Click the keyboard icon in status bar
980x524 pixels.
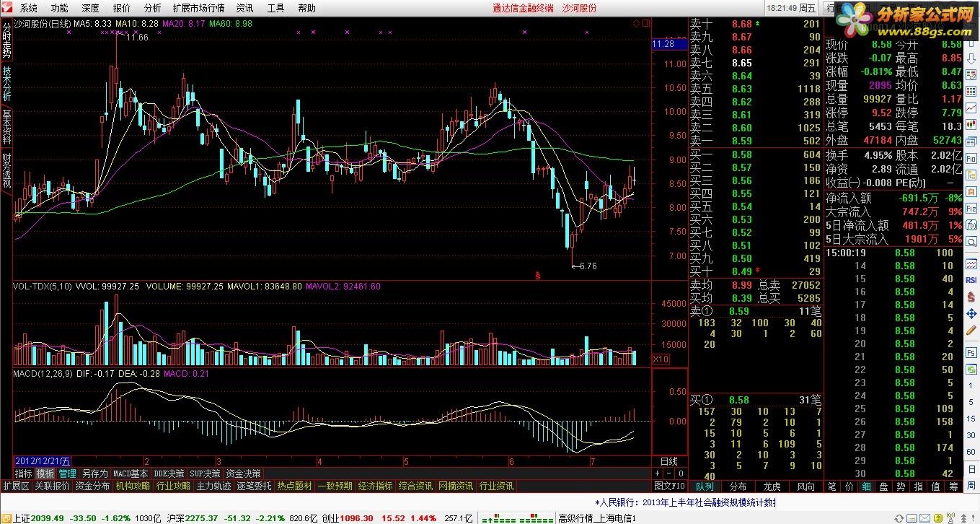coord(911,518)
